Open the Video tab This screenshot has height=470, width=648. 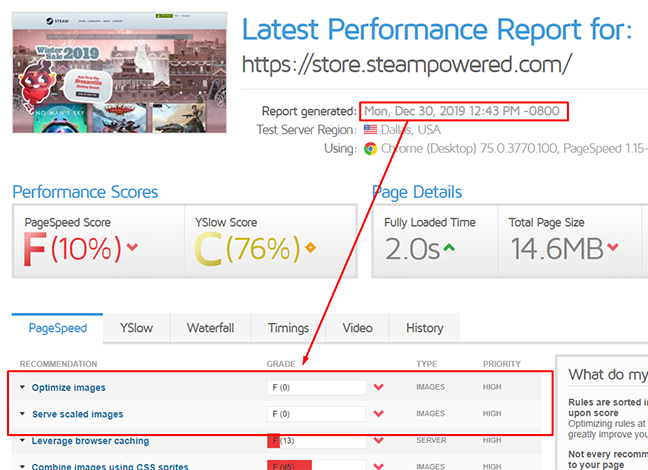tap(357, 328)
